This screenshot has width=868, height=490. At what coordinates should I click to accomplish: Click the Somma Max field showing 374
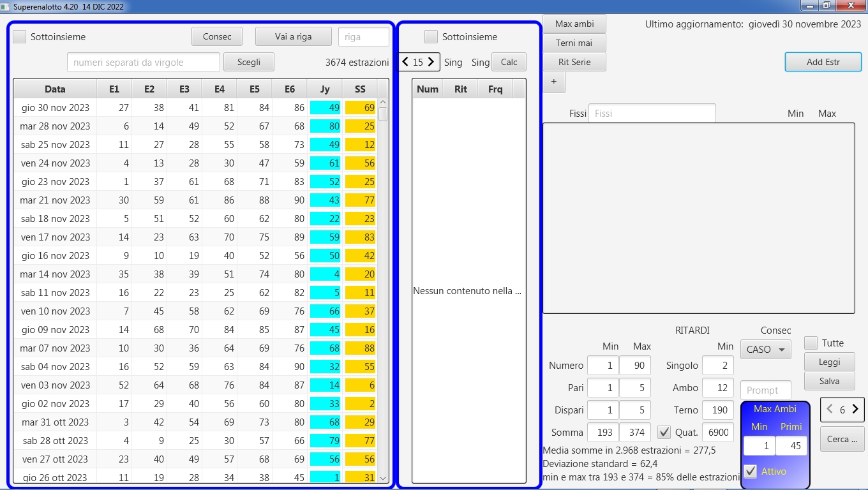[x=635, y=432]
